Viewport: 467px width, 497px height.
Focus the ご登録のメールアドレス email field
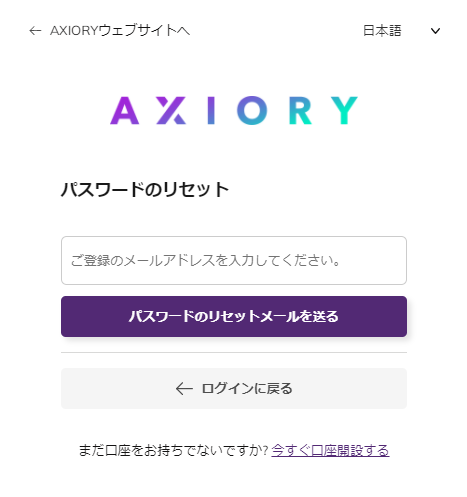(x=234, y=261)
